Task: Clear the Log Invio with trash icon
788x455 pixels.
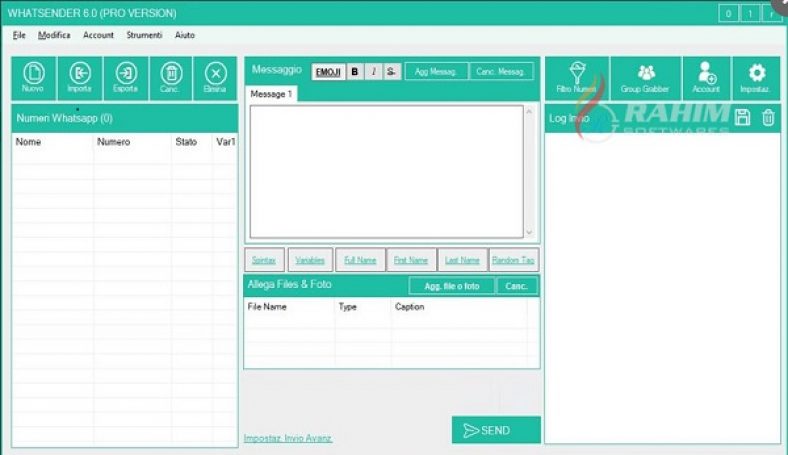Action: coord(768,118)
